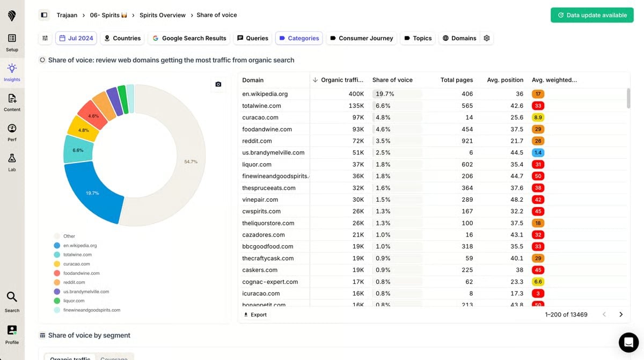Click the app logo in the sidebar
The width and height of the screenshot is (644, 360).
tap(12, 16)
